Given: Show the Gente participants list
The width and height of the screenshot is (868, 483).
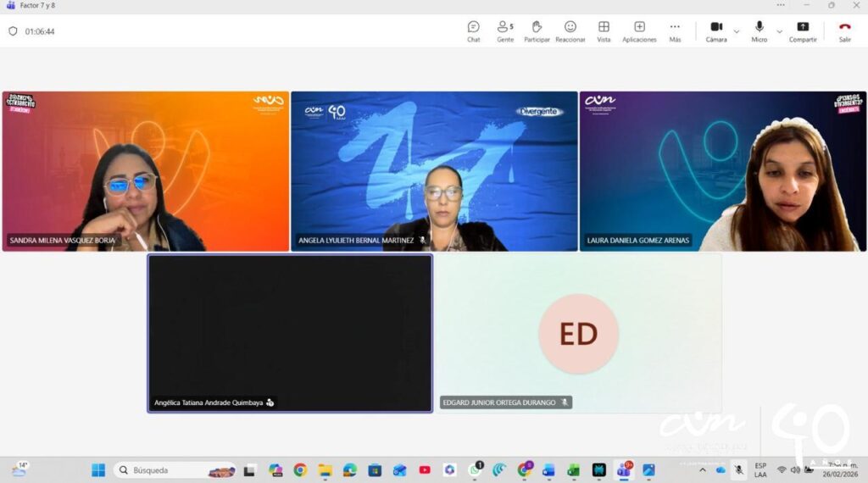Looking at the screenshot, I should 505,31.
